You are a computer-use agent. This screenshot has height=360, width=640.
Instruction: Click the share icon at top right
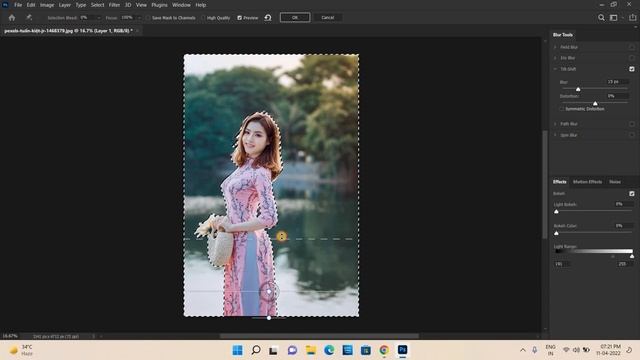(x=633, y=18)
